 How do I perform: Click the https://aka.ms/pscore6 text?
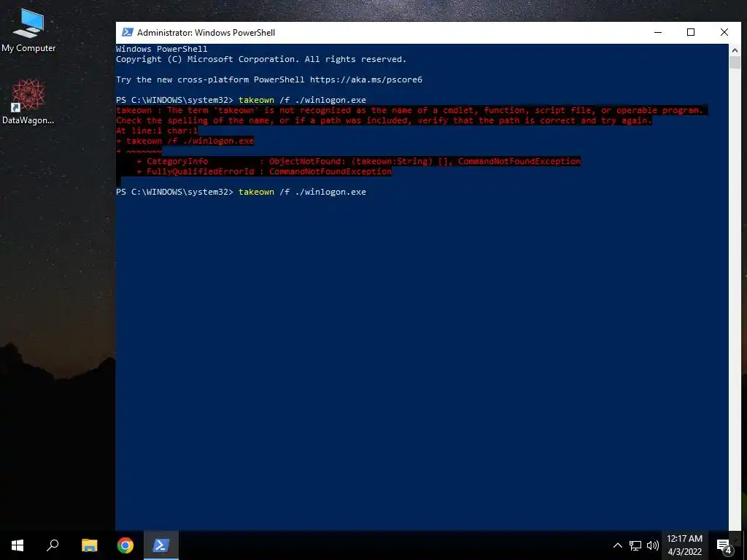point(366,79)
